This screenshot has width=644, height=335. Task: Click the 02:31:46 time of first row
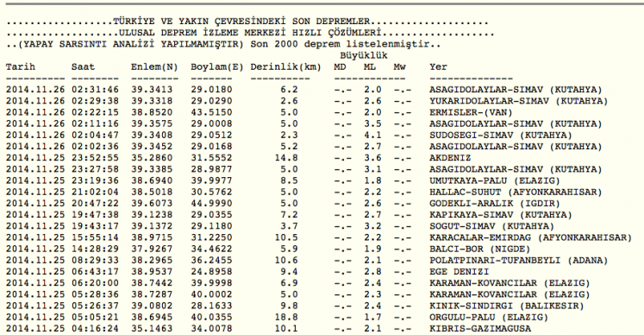click(95, 90)
